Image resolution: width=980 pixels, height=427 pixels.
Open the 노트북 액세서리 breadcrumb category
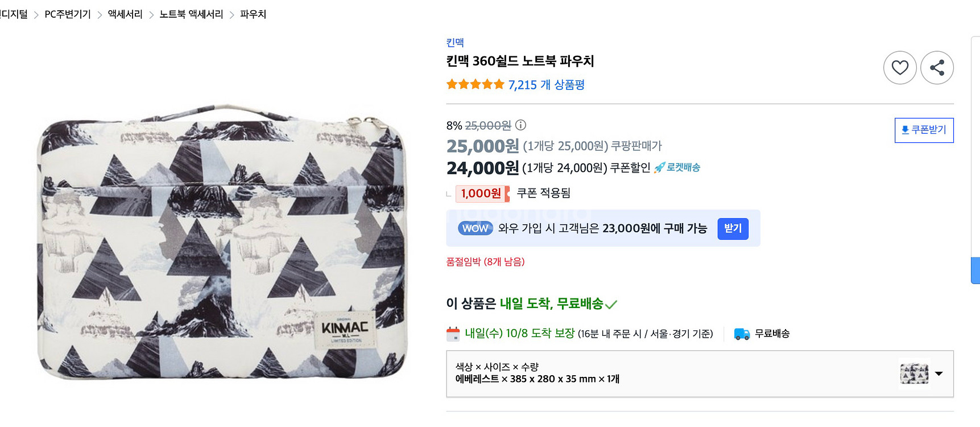[191, 14]
